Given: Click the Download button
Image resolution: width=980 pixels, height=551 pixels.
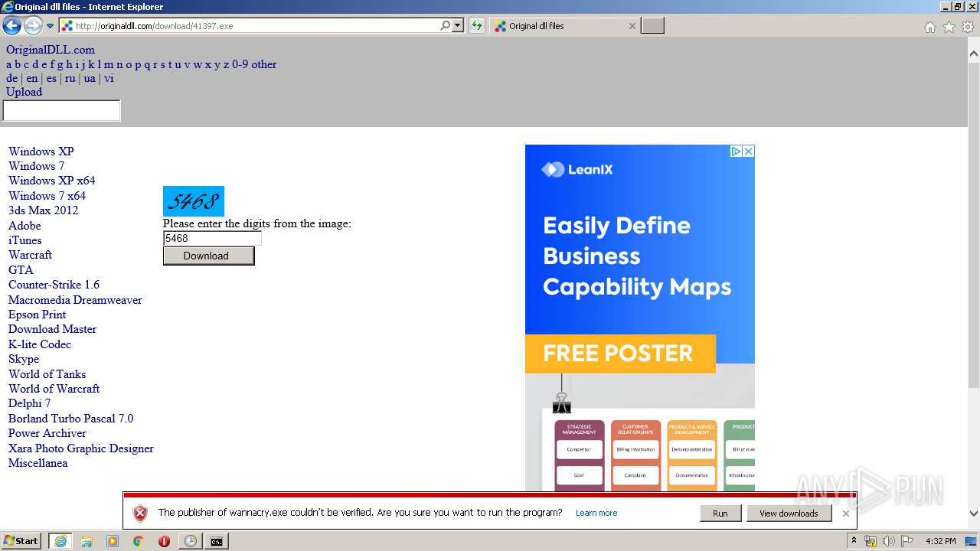Looking at the screenshot, I should pos(208,256).
